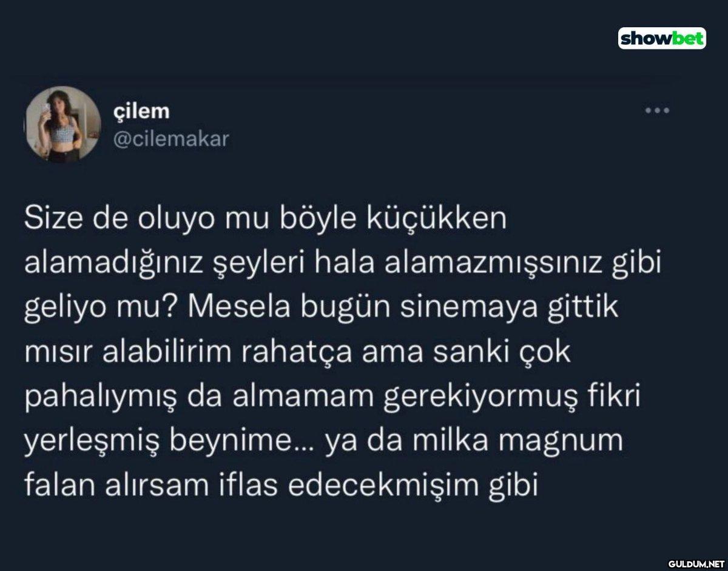Click the showbet logo badge
Viewport: 728px width, 571px height.
pos(661,39)
